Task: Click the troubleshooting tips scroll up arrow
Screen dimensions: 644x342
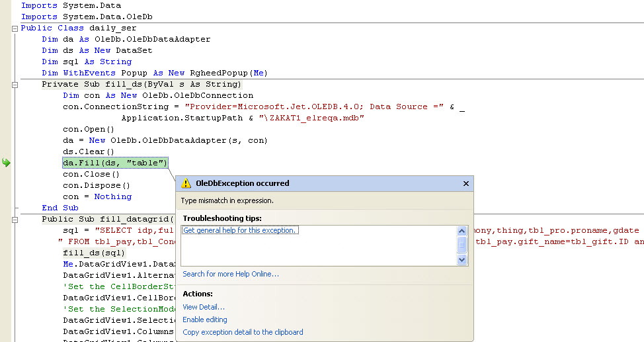Action: pos(462,231)
